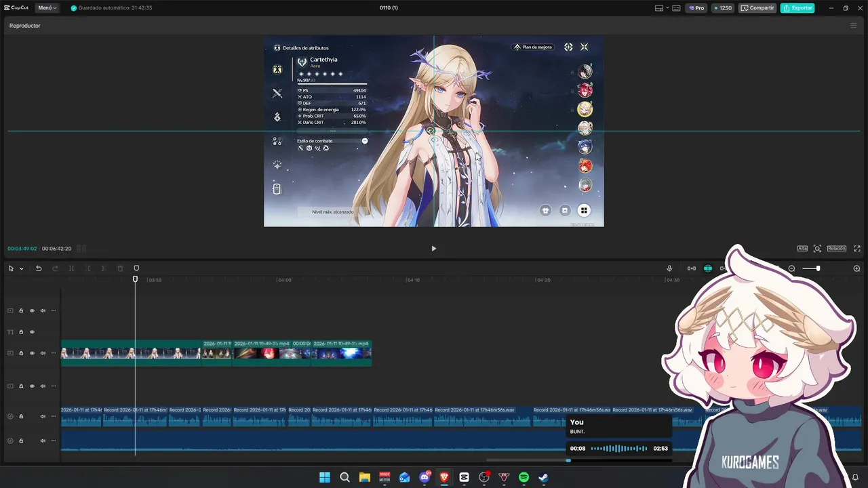Toggle the main track linking icon

pos(692,268)
